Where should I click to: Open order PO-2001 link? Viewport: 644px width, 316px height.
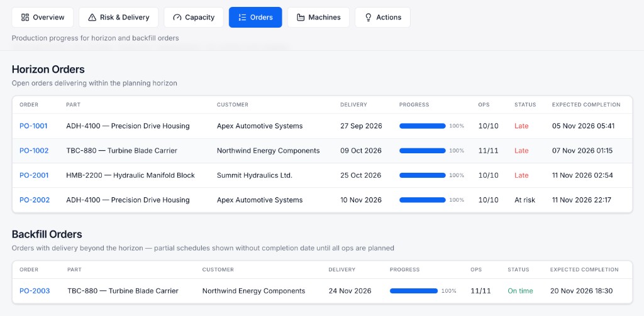tap(34, 175)
